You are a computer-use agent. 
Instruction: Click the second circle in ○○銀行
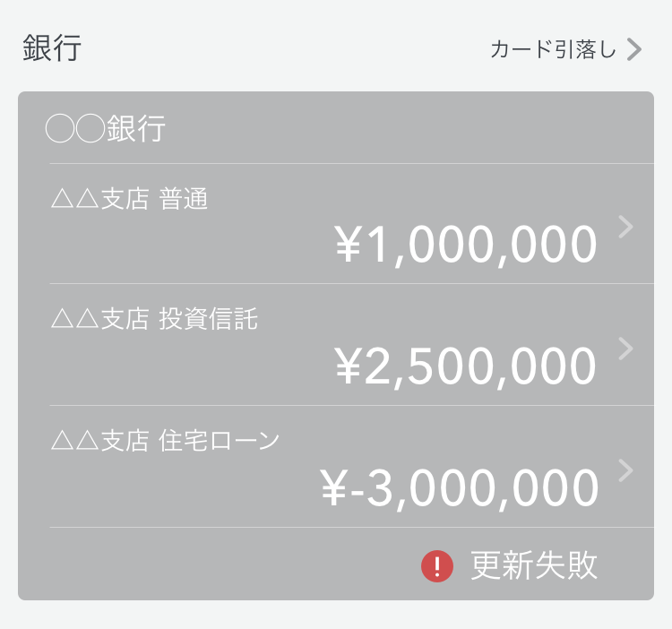coord(90,128)
